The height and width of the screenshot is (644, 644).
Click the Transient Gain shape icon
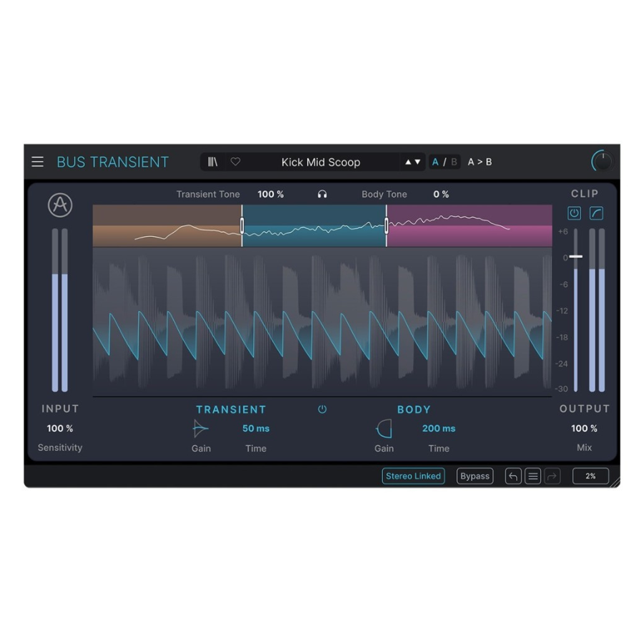point(201,429)
